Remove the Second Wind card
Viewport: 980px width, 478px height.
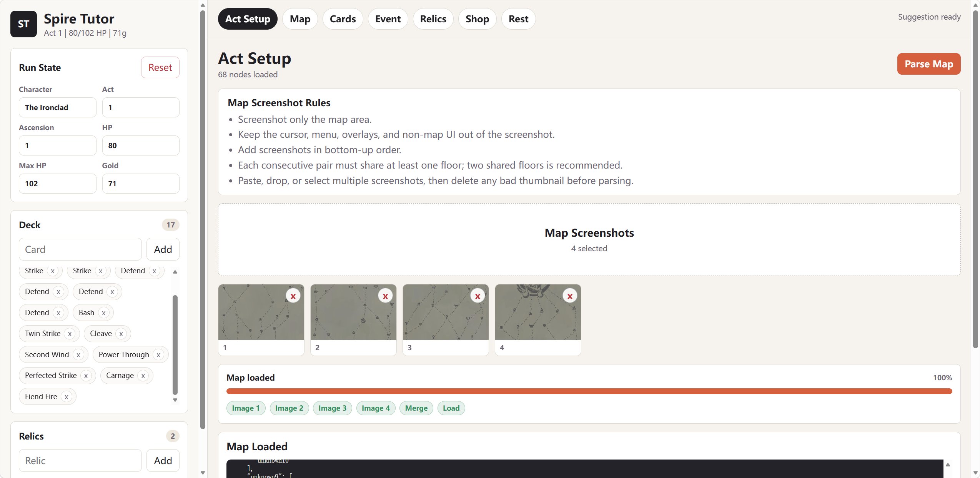[x=78, y=355]
